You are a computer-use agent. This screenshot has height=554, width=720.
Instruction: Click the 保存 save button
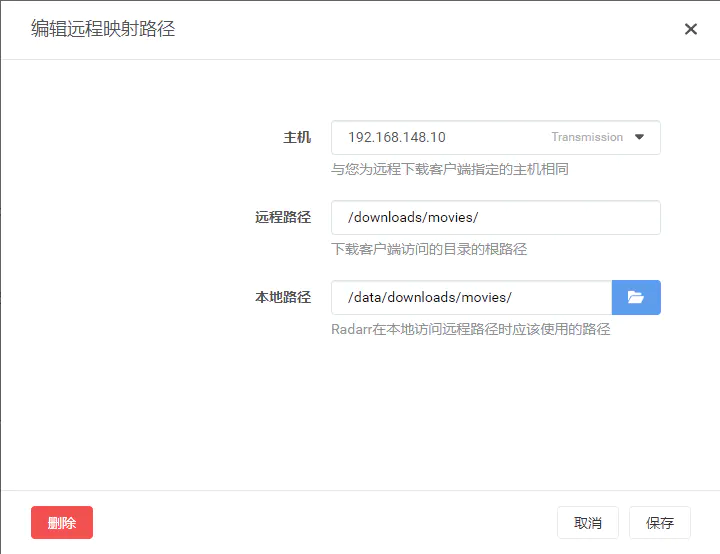click(x=659, y=522)
